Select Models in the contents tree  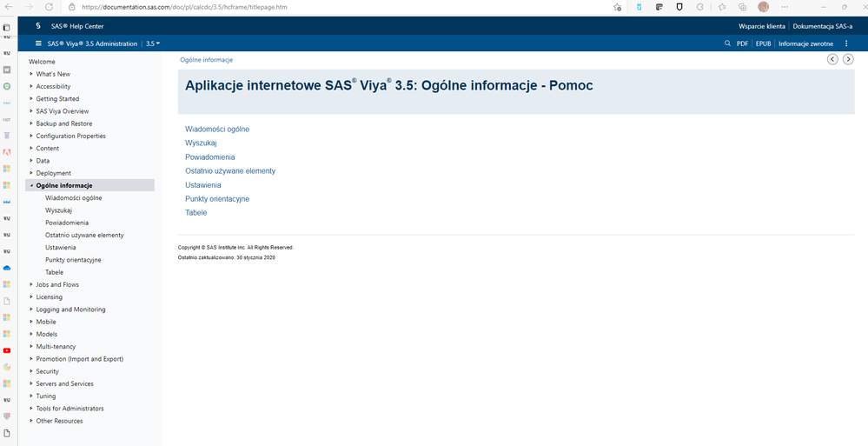[47, 334]
